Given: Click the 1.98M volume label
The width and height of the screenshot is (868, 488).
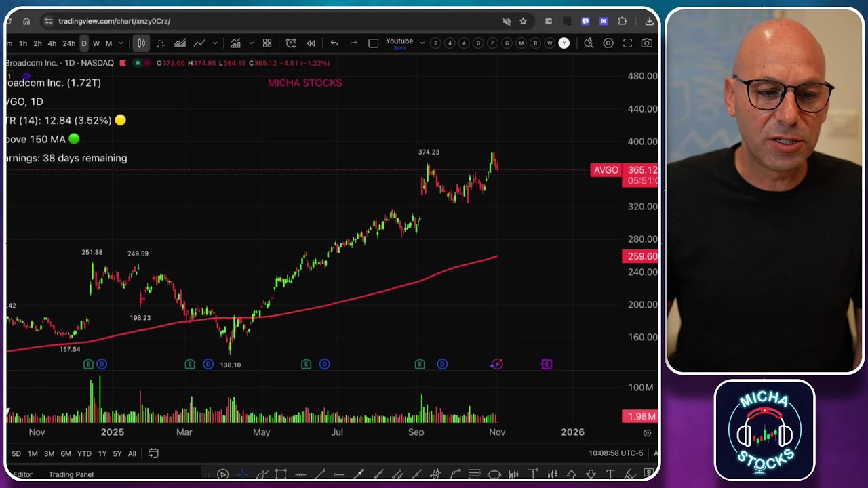Looking at the screenshot, I should (x=640, y=416).
